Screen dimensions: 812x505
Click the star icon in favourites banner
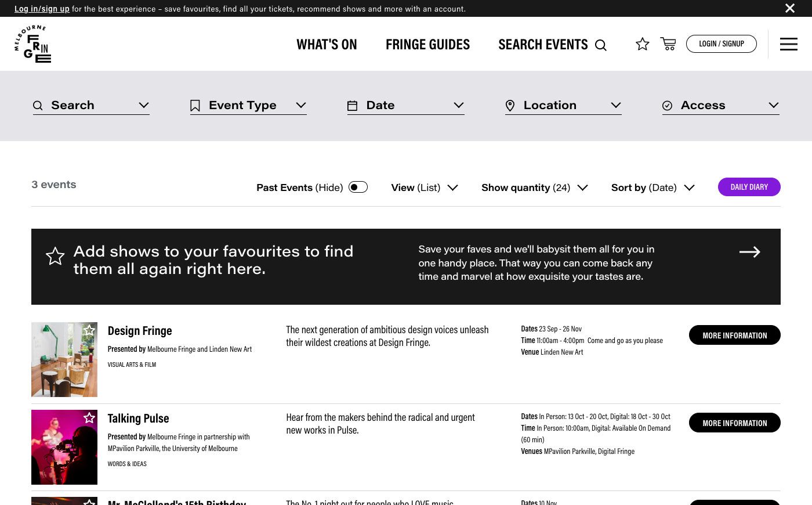[x=55, y=256]
